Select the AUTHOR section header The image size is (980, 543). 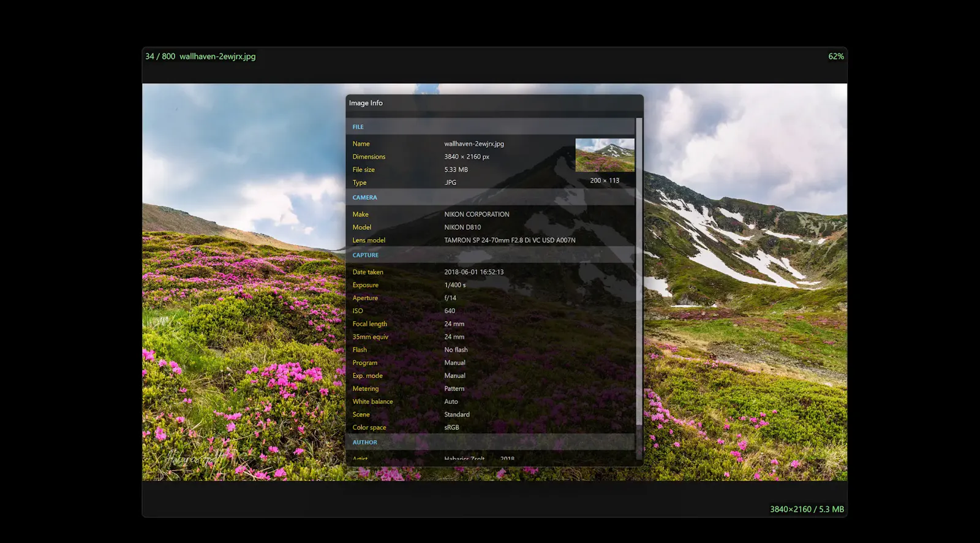point(490,442)
